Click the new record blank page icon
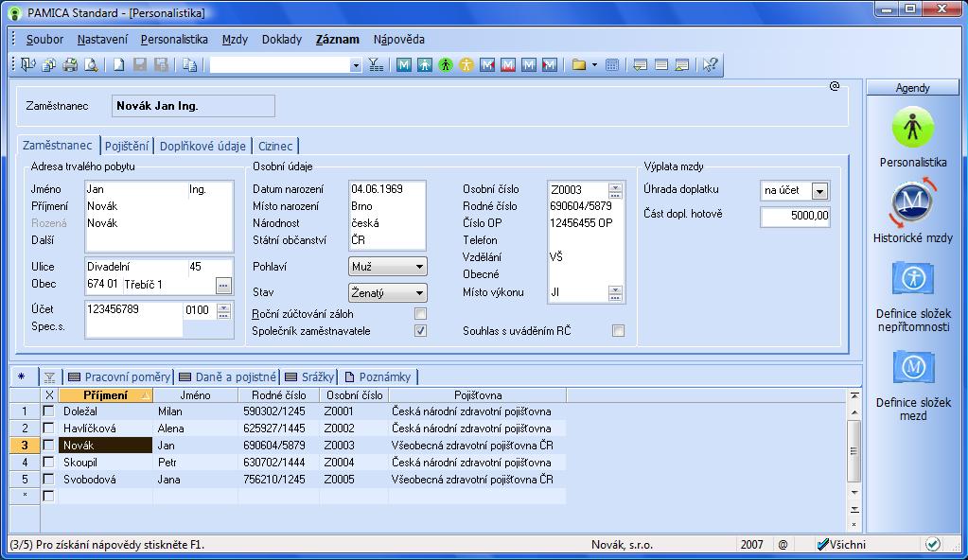Viewport: 968px width, 560px height. point(119,65)
